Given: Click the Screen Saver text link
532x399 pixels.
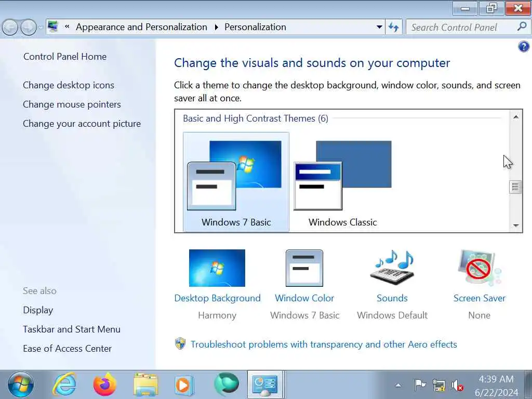Looking at the screenshot, I should coord(480,298).
